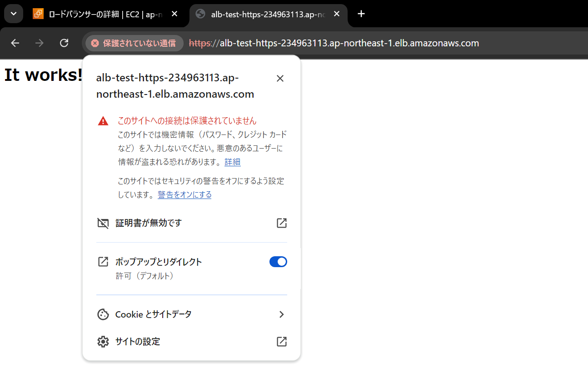This screenshot has width=588, height=388.
Task: Reload the current page
Action: point(64,43)
